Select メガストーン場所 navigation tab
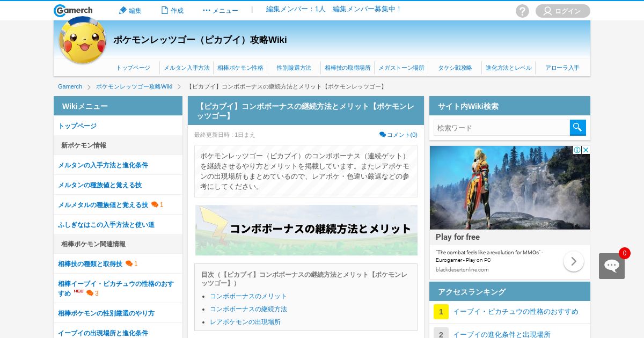The height and width of the screenshot is (338, 644). pyautogui.click(x=401, y=68)
